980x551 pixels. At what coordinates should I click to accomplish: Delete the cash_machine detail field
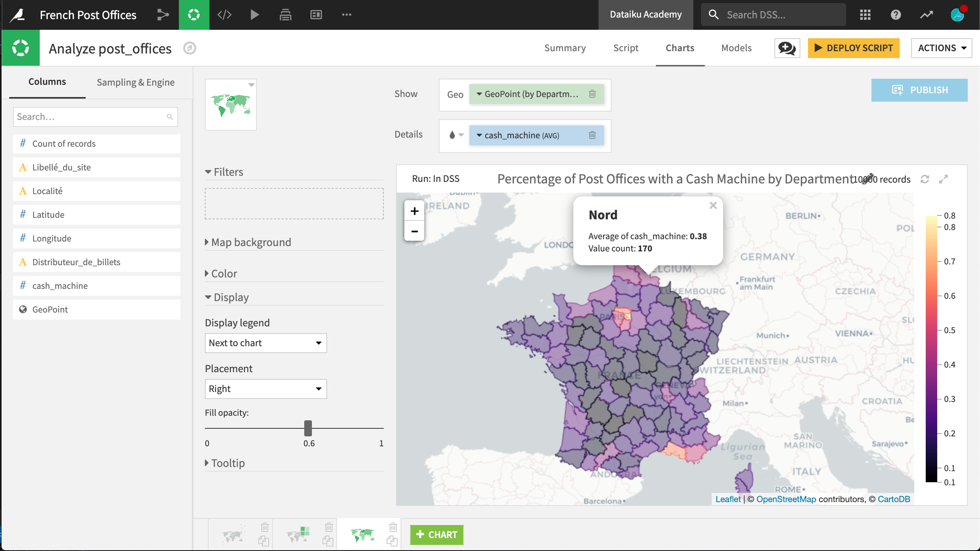pyautogui.click(x=592, y=135)
